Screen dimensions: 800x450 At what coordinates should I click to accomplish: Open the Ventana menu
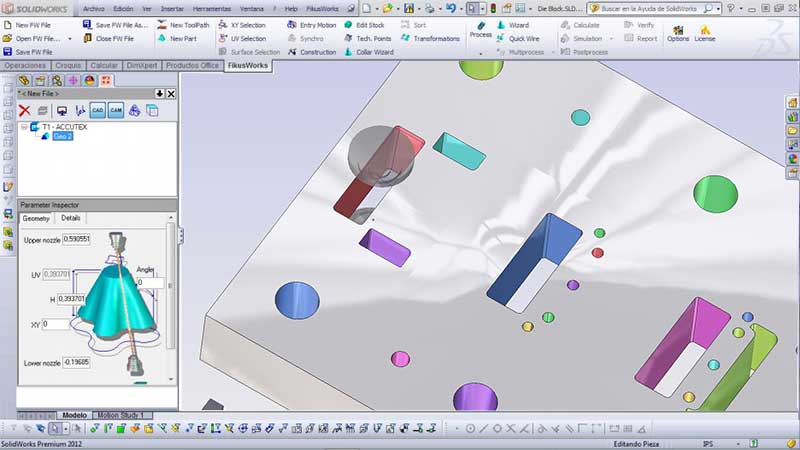tap(252, 9)
